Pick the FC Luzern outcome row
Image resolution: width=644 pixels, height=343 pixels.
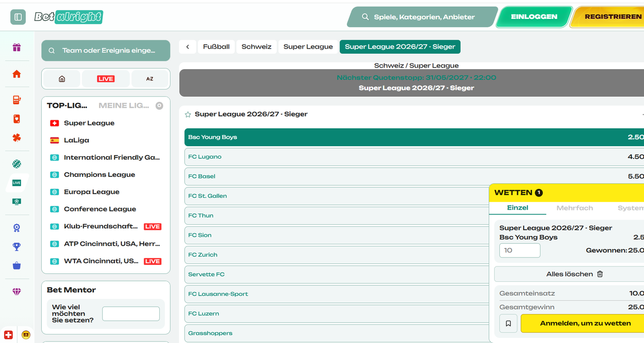point(337,313)
